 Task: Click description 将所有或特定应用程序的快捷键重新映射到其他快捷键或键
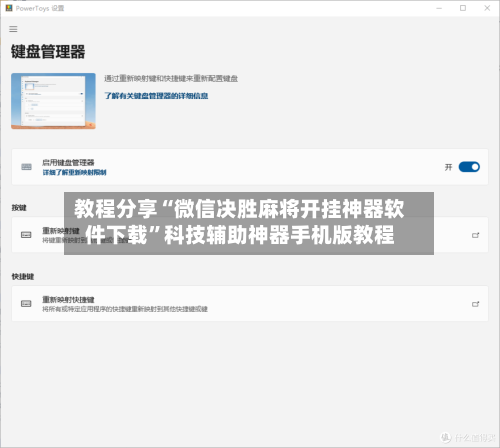pos(125,309)
